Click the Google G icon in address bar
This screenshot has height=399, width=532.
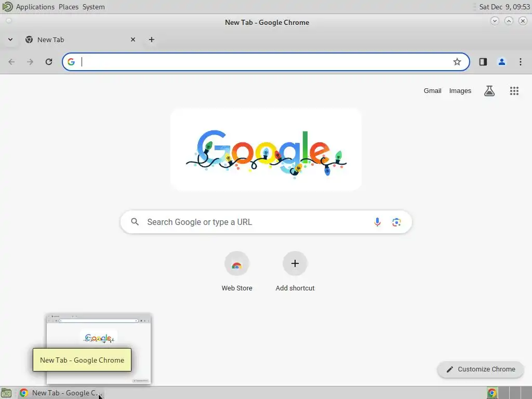click(71, 62)
